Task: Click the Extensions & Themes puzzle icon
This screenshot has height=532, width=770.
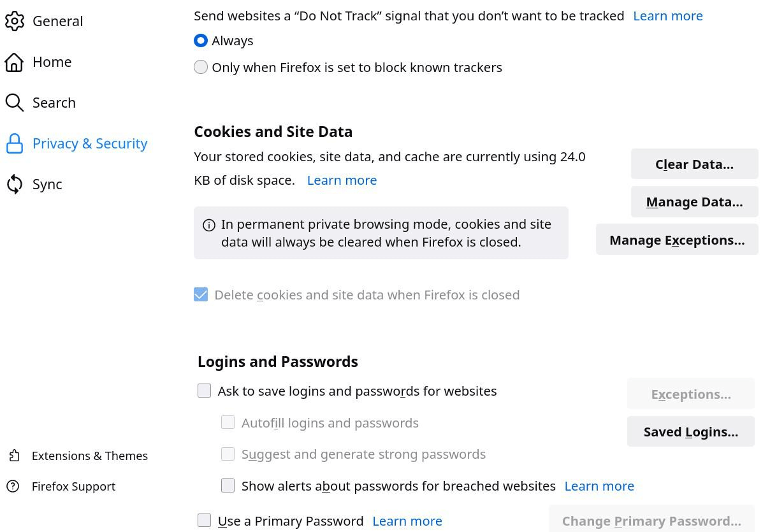Action: pyautogui.click(x=15, y=456)
